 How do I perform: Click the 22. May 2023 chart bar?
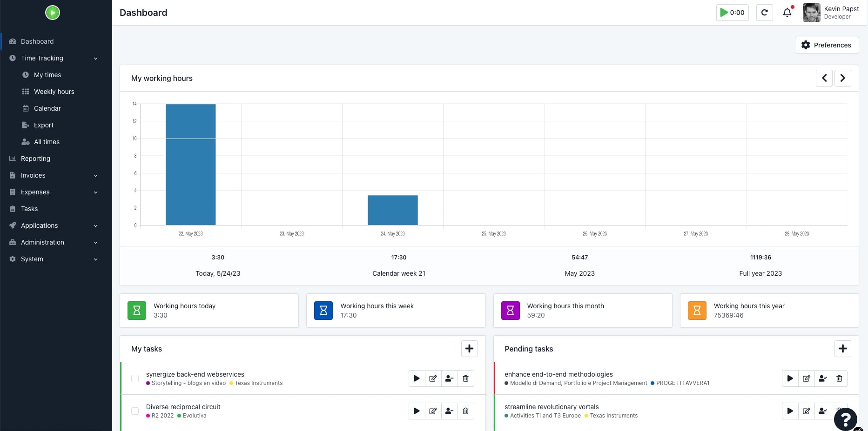[191, 165]
